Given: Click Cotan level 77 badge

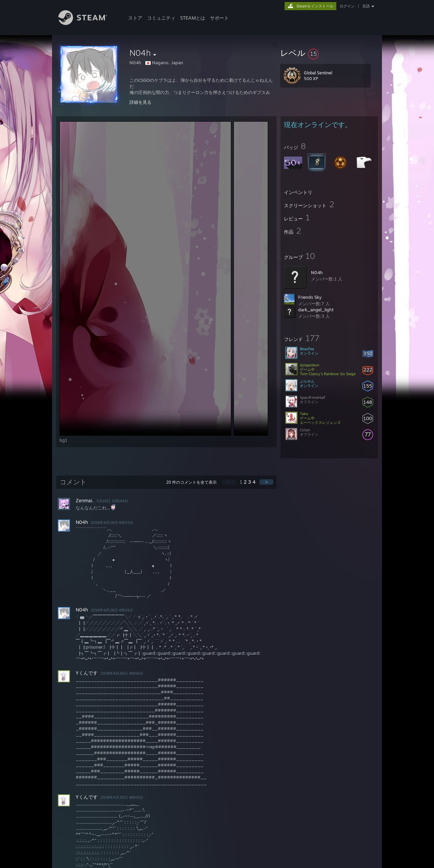Looking at the screenshot, I should coord(368,435).
